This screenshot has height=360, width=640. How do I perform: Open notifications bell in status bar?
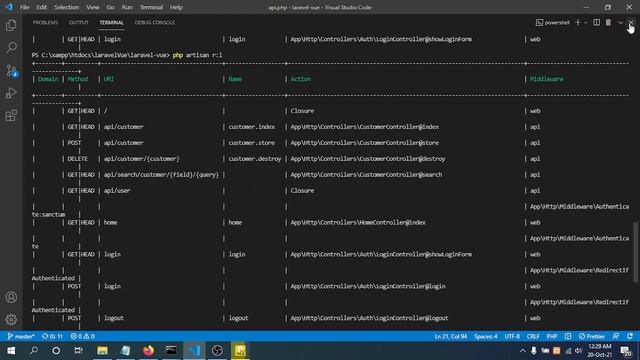[x=630, y=336]
